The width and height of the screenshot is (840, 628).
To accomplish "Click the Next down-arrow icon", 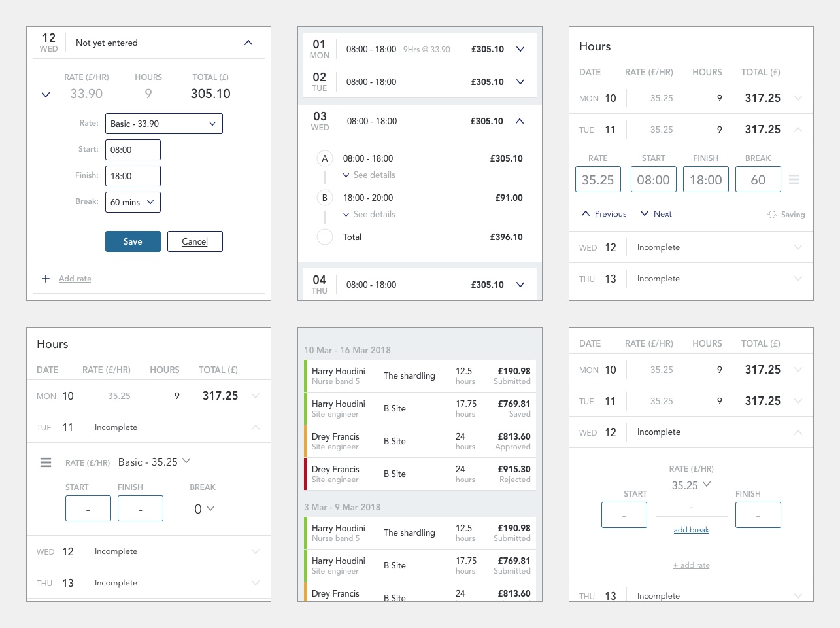I will tap(645, 214).
